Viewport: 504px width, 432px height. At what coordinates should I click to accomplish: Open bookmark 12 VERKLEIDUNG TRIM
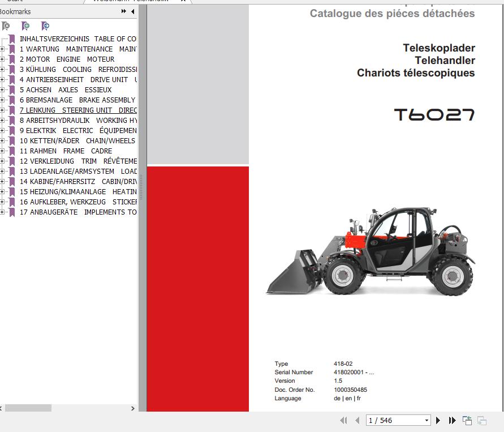pos(78,161)
